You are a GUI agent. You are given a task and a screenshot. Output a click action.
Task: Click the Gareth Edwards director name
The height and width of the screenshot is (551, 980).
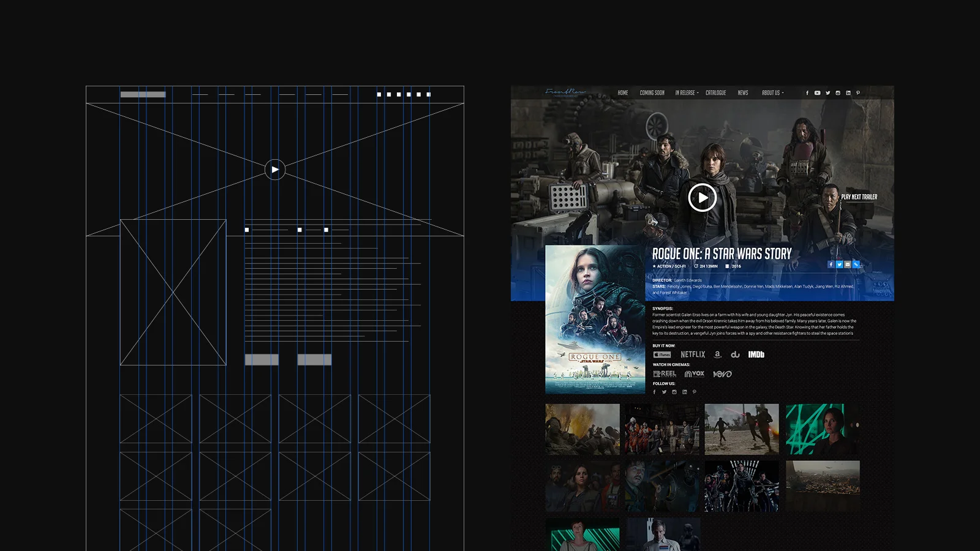tap(688, 280)
